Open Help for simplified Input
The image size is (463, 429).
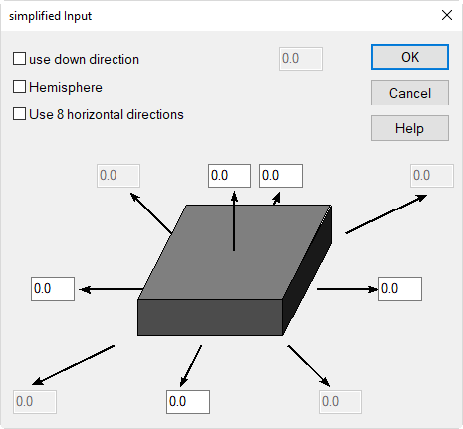410,128
